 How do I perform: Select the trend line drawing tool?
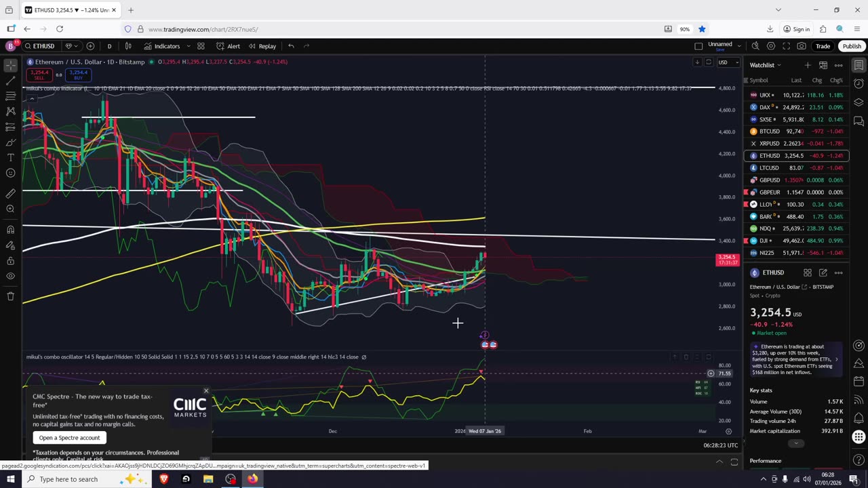(x=10, y=81)
